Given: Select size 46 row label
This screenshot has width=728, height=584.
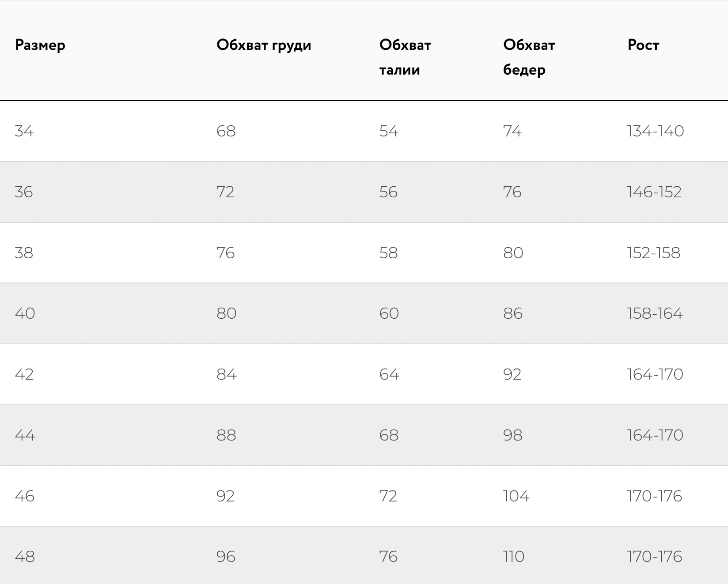Looking at the screenshot, I should click(25, 496).
